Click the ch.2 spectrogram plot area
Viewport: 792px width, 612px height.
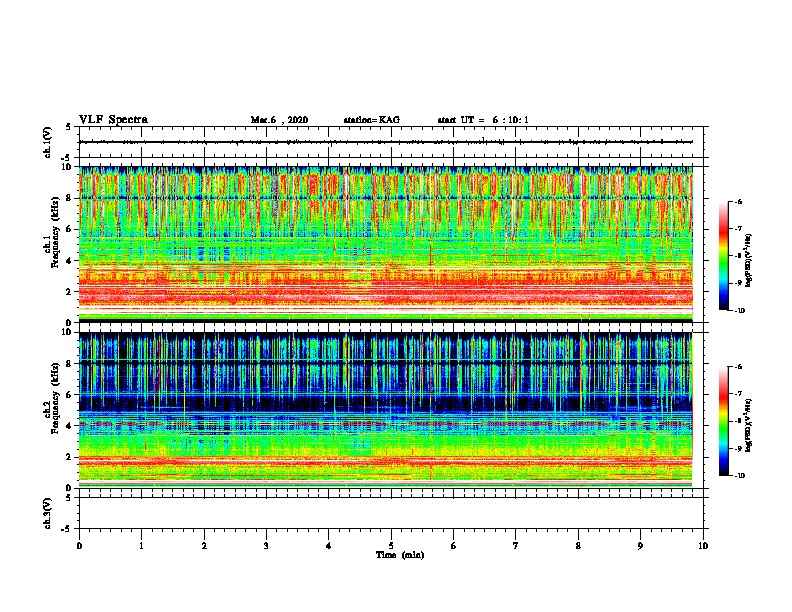point(386,410)
